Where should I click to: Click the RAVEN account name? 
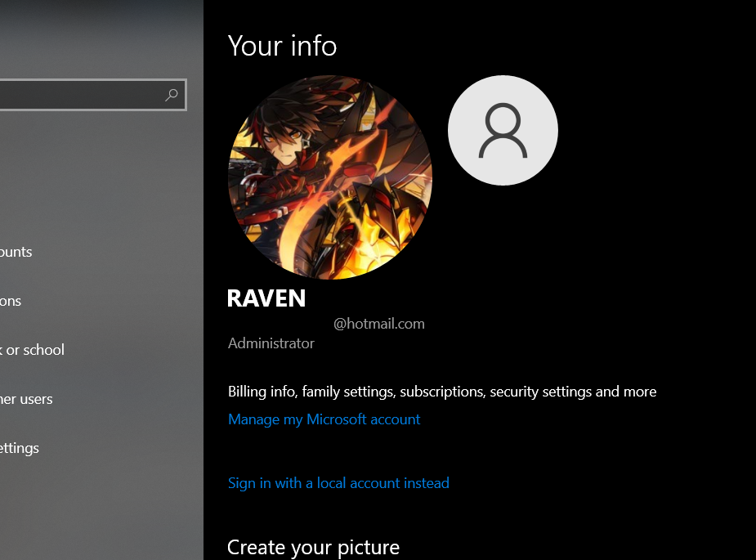(266, 298)
